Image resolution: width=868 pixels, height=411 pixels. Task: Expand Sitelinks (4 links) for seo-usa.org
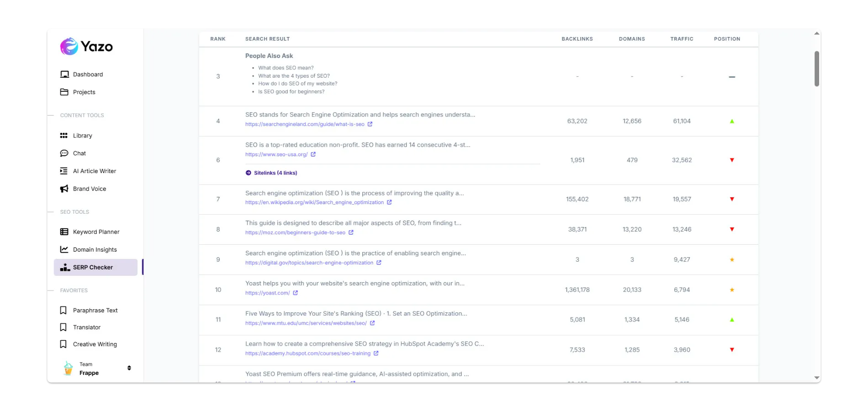click(271, 173)
